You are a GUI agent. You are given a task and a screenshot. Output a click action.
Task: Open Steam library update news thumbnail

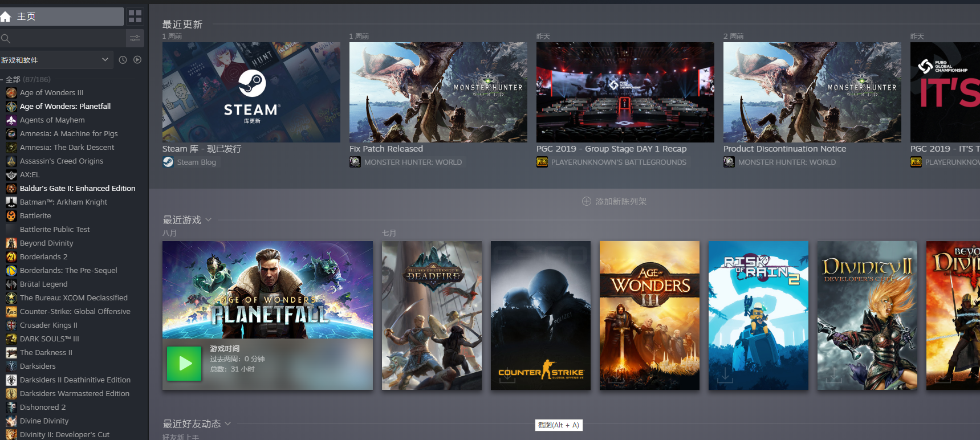click(251, 92)
